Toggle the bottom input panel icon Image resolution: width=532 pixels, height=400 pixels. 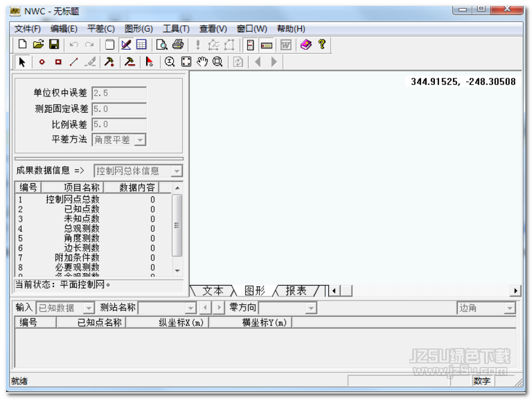(267, 45)
